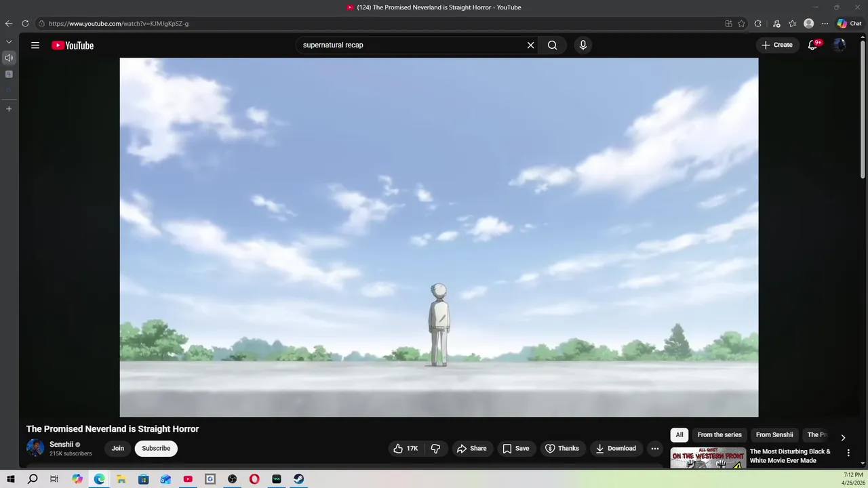868x488 pixels.
Task: Open the Copilot Chat button
Action: pyautogui.click(x=849, y=24)
